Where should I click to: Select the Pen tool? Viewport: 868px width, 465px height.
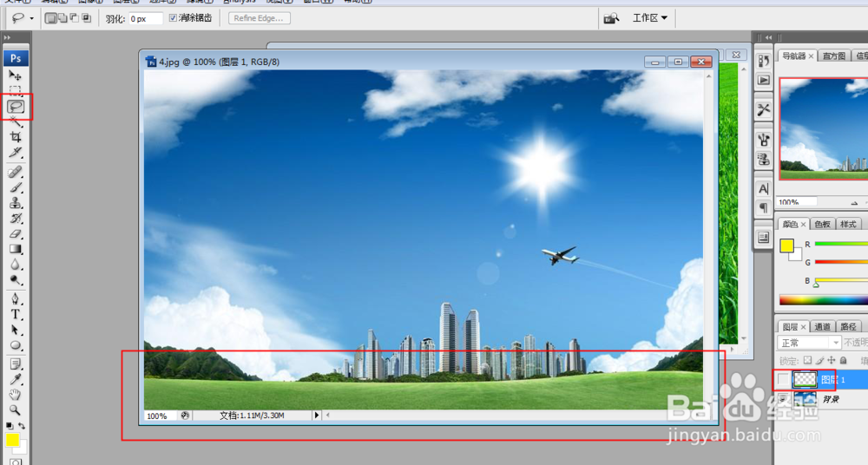click(x=15, y=299)
